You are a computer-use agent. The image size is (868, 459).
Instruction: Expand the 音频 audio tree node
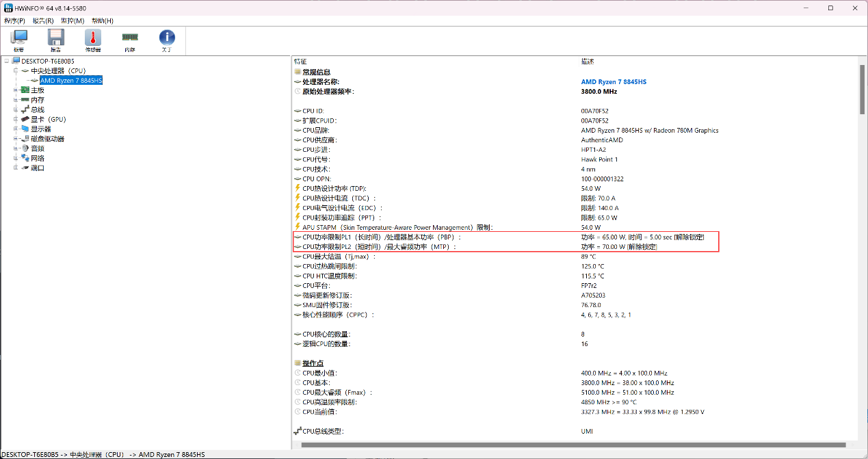pos(15,148)
